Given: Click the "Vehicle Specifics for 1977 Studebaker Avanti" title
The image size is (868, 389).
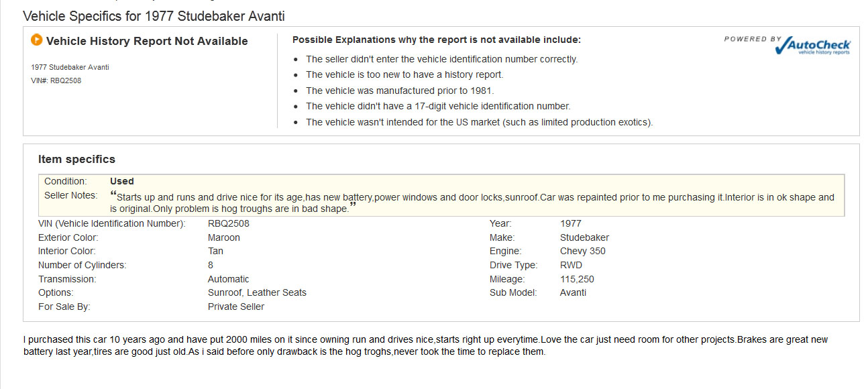Looking at the screenshot, I should coord(154,16).
